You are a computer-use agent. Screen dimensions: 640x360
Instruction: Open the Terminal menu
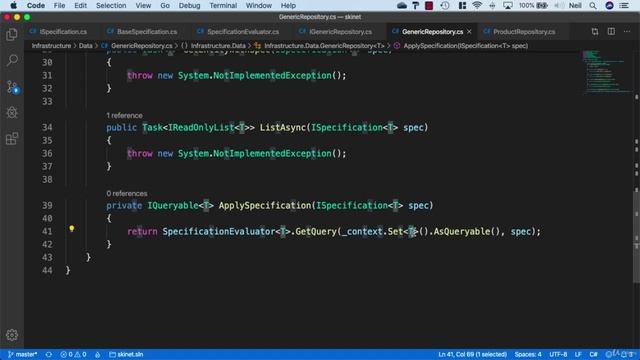click(x=223, y=5)
